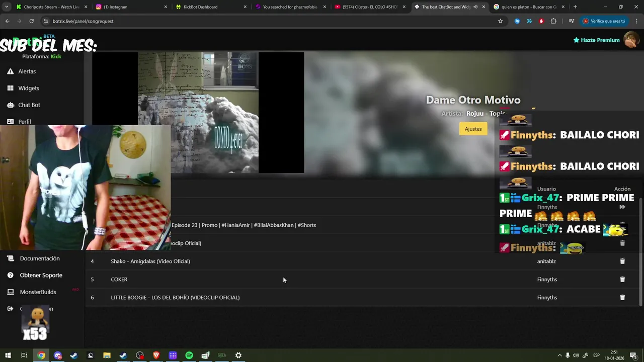644x362 pixels.
Task: Click the Dame Otro Motivo song title
Action: point(473,100)
